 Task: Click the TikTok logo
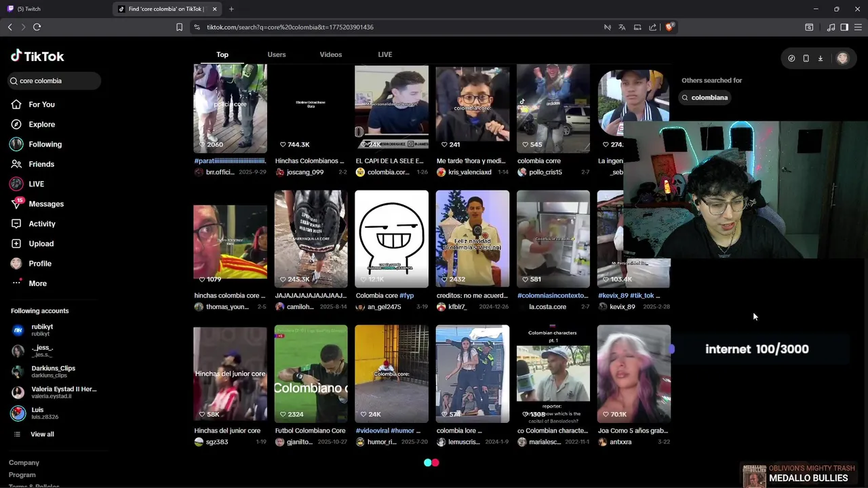tap(37, 56)
